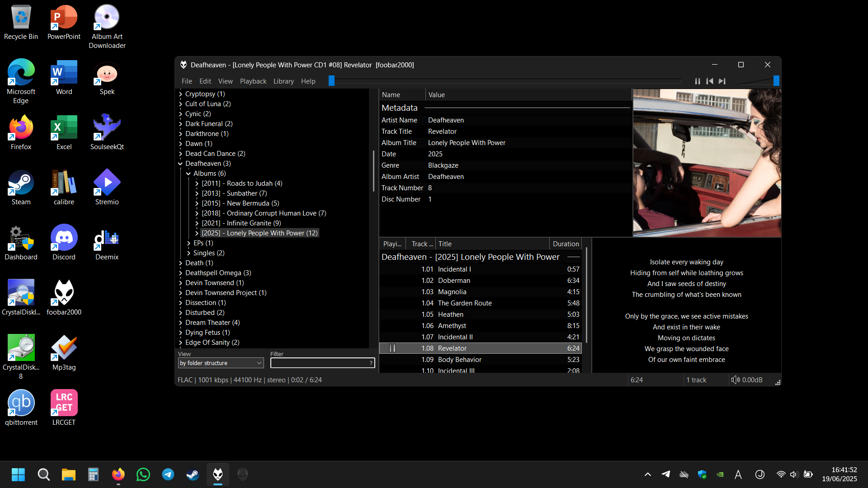The height and width of the screenshot is (488, 868).
Task: Open the Album Art Downloader desktop icon
Action: pyautogui.click(x=107, y=26)
